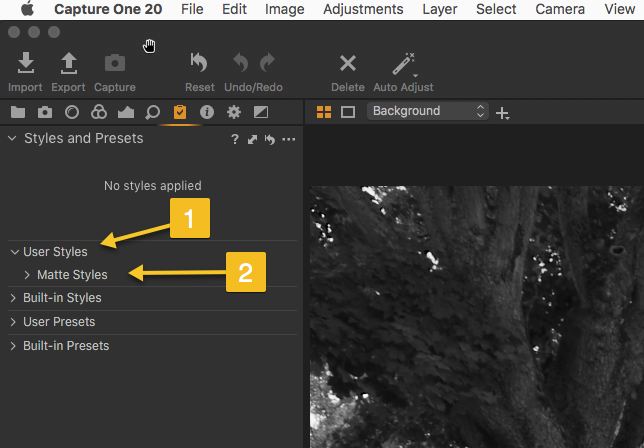Open the Styles and Presets help question mark
This screenshot has width=644, height=448.
click(x=235, y=140)
